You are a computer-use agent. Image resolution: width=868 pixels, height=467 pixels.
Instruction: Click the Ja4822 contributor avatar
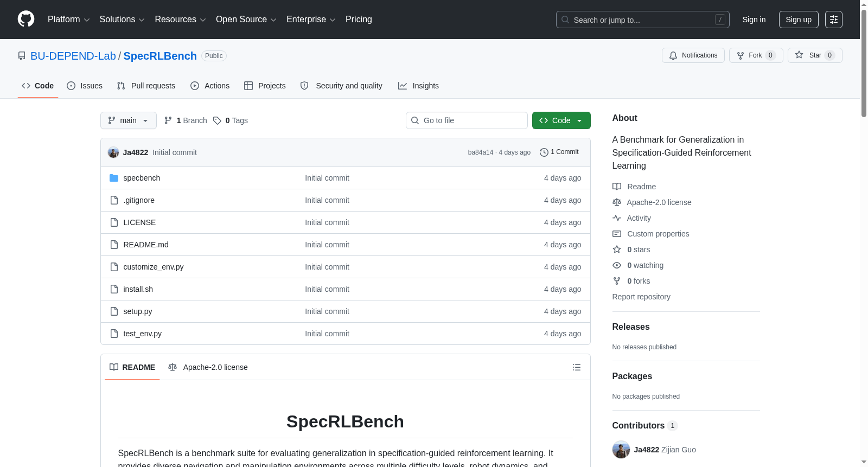[x=621, y=450]
